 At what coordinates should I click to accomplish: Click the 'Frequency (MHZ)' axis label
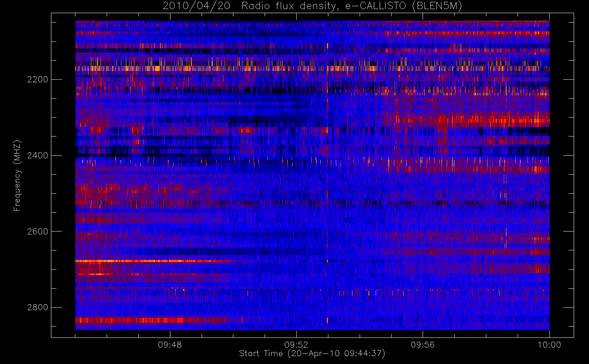pyautogui.click(x=17, y=175)
